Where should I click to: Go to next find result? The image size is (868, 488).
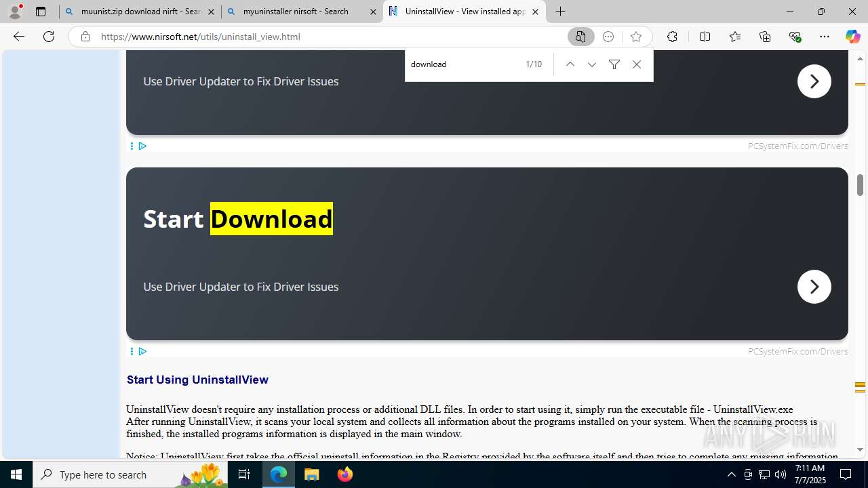592,64
